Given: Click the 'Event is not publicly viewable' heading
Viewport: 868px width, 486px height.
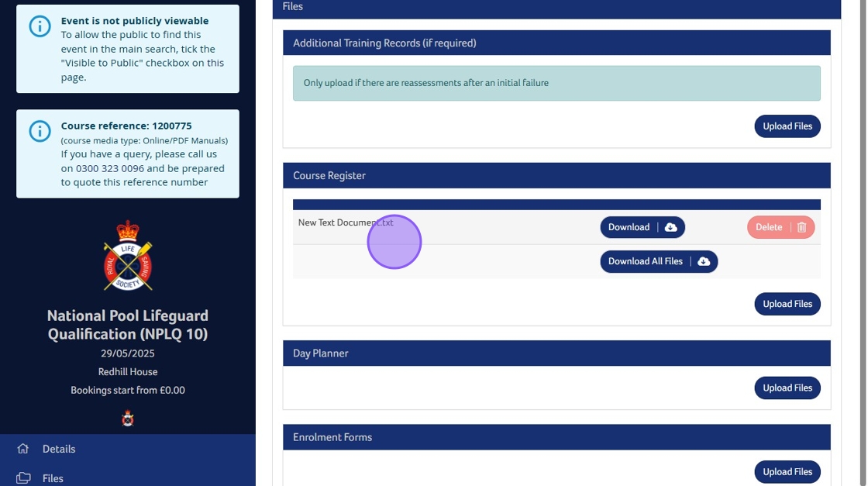Looking at the screenshot, I should [135, 20].
